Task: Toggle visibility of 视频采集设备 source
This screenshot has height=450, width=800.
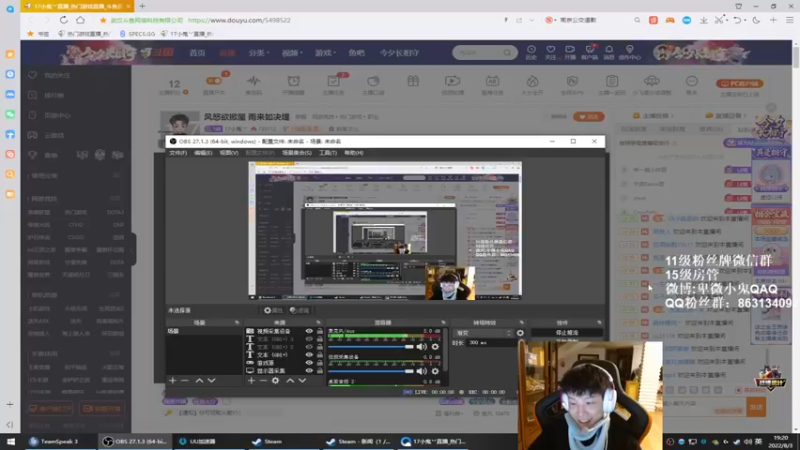Action: 309,331
